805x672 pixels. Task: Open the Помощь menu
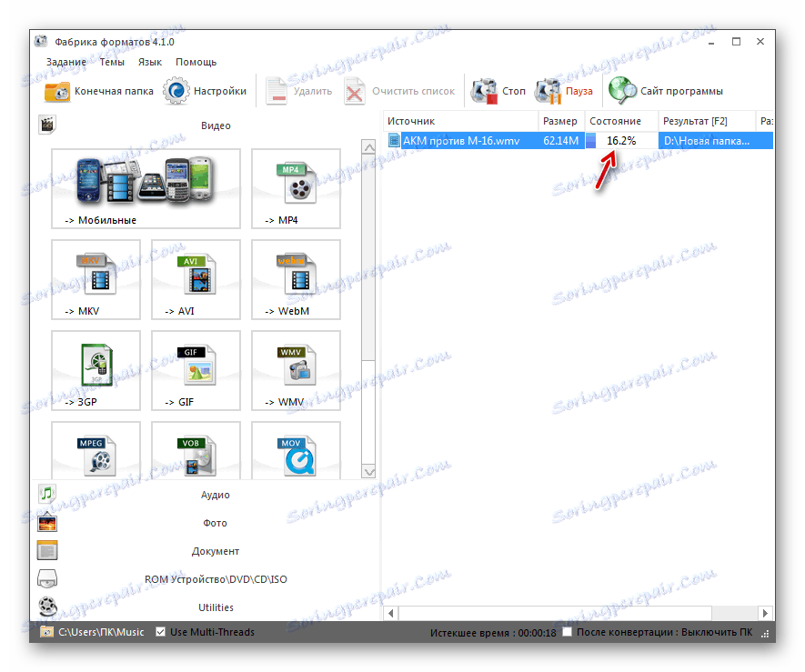(x=196, y=62)
